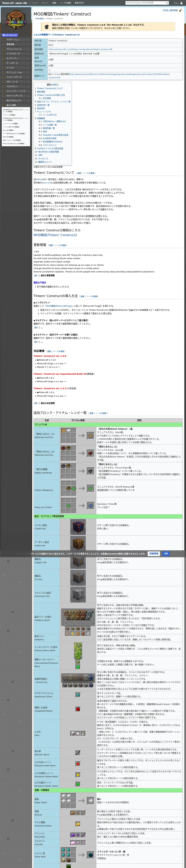Open the Cobalt Ore block image

click(78, 527)
